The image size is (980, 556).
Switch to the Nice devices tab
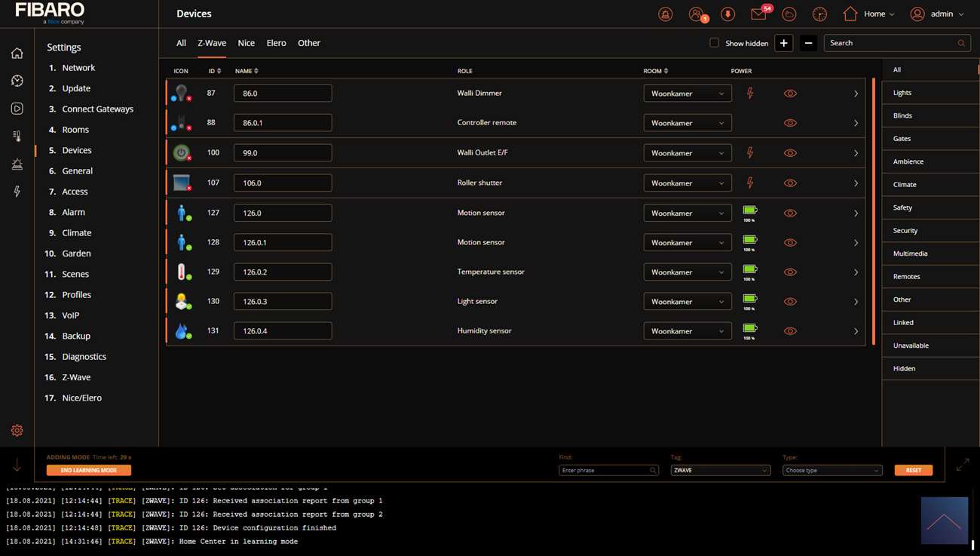point(247,43)
